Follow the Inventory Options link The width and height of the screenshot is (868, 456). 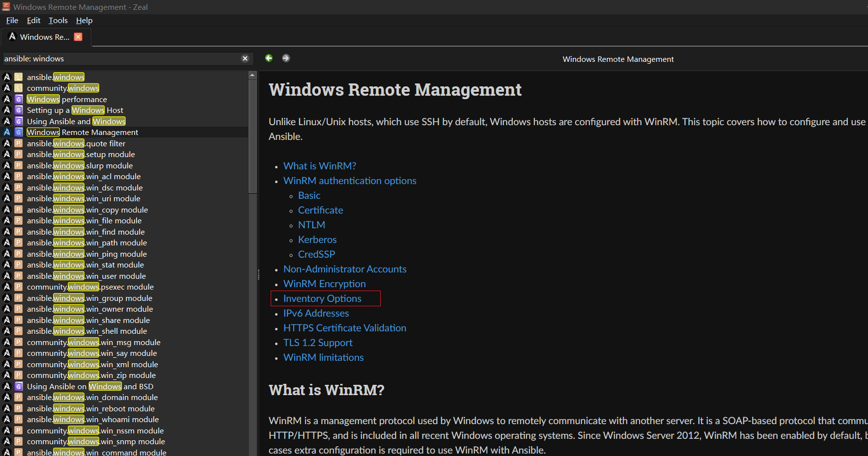click(x=322, y=298)
